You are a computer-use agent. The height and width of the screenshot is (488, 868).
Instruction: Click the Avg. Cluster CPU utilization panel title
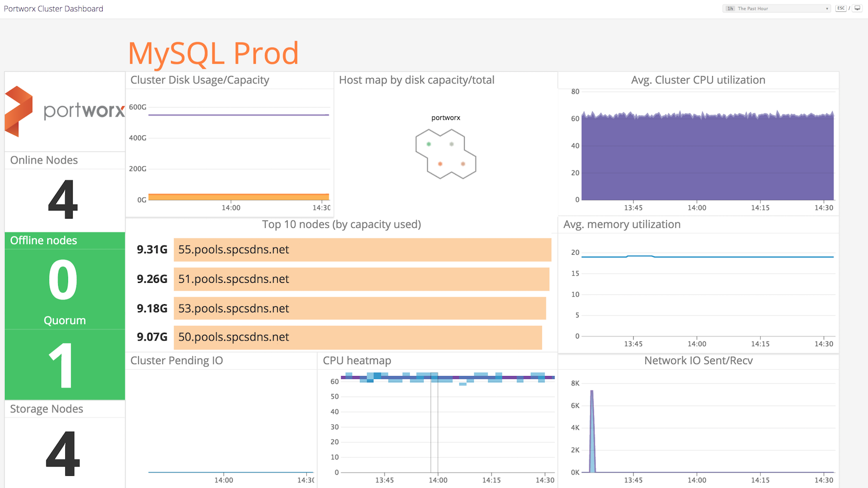(x=698, y=80)
